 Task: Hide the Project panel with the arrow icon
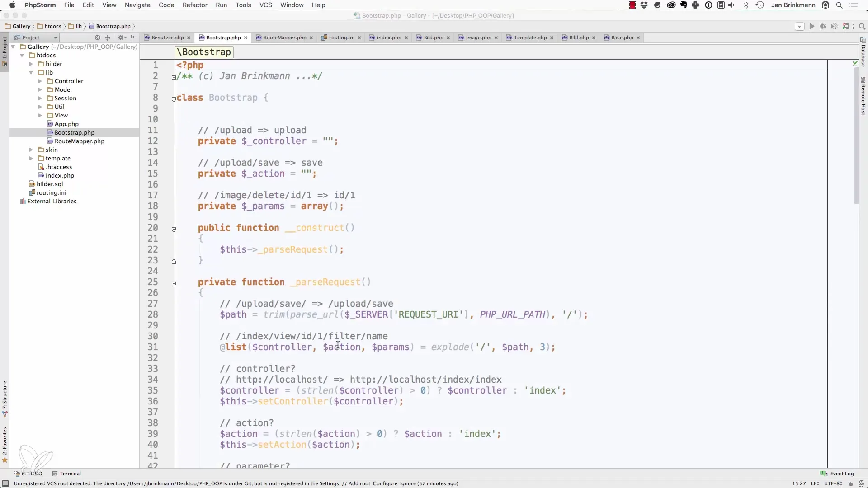133,38
